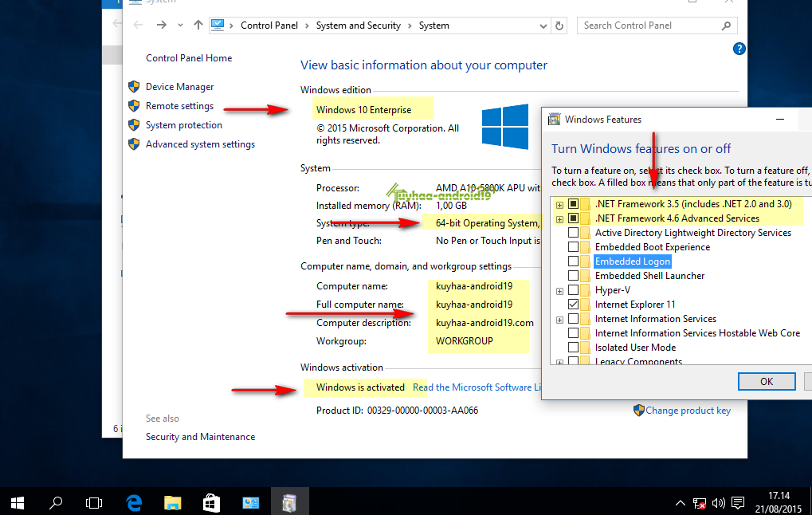The height and width of the screenshot is (515, 812).
Task: Click the computer icon in address bar
Action: click(218, 25)
